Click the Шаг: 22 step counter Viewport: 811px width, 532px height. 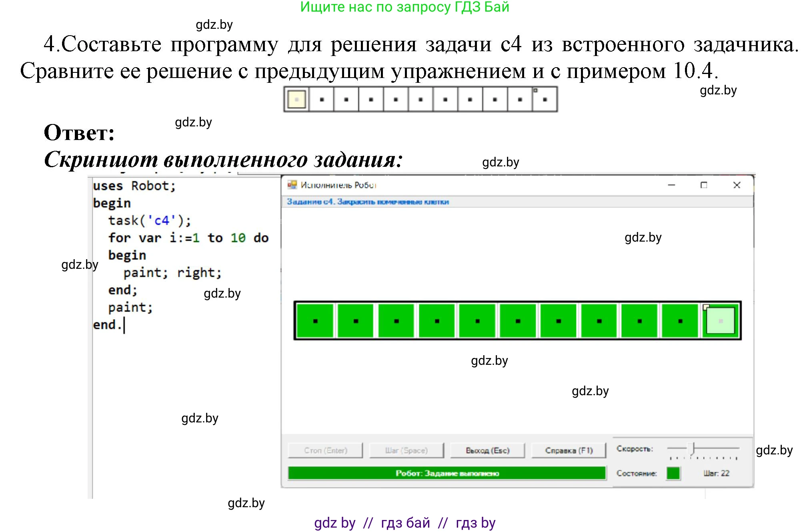717,473
